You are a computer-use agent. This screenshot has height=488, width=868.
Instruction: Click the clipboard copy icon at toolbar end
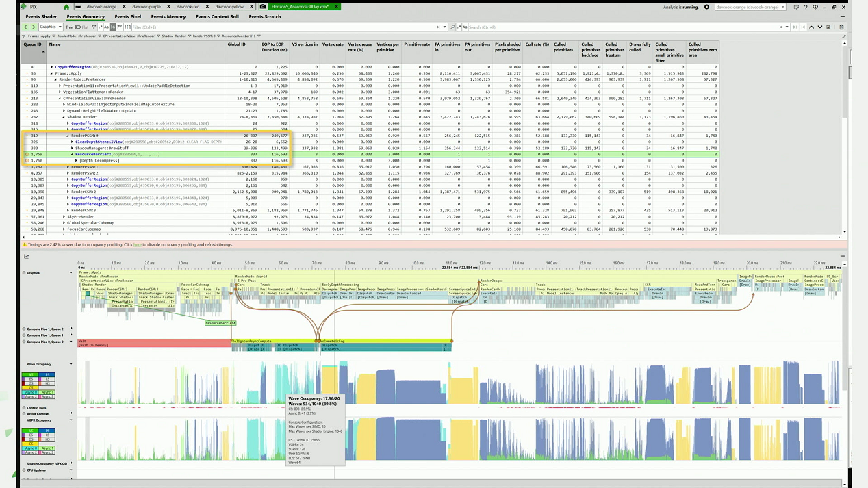pos(841,27)
